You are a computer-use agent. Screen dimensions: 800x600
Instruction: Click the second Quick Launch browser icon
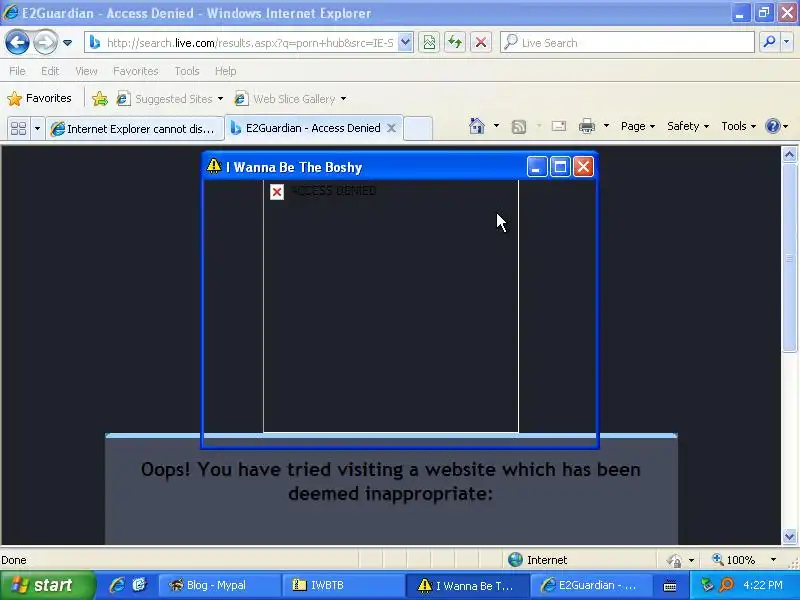click(x=139, y=585)
